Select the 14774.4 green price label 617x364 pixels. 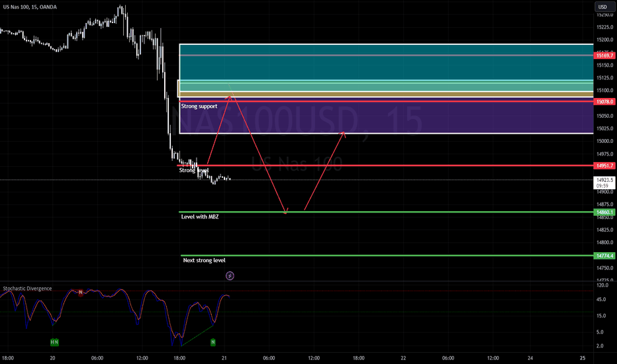(604, 255)
